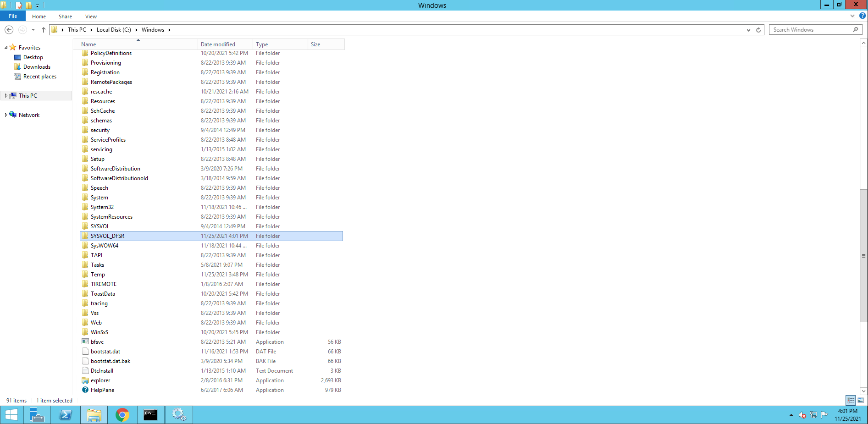Select the explorer application icon
The image size is (868, 424).
(85, 380)
